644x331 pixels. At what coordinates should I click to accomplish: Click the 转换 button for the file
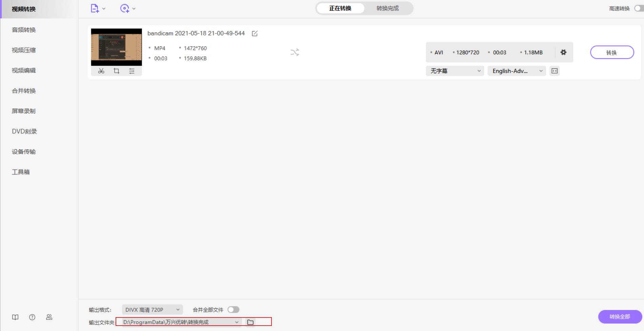click(612, 52)
